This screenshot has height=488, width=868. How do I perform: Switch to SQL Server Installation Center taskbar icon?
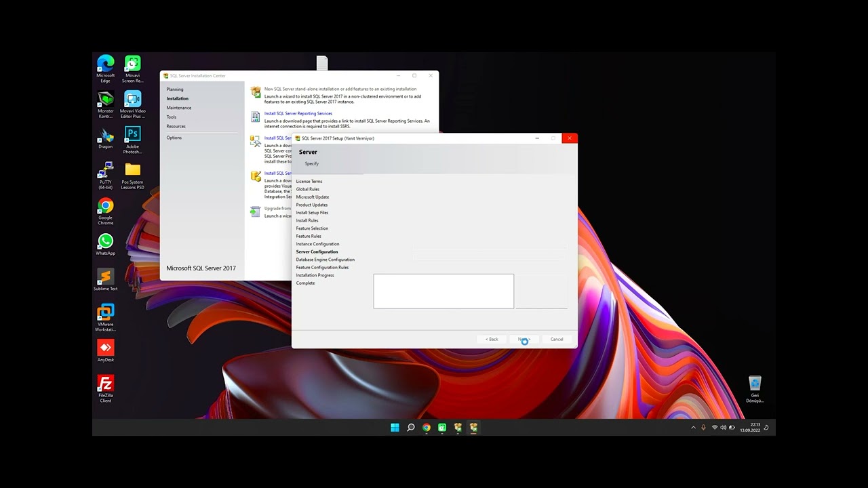point(458,428)
